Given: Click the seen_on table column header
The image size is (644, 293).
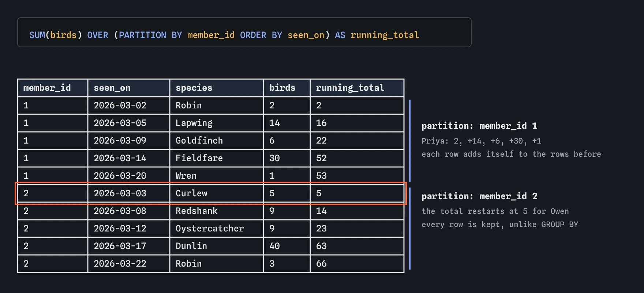Looking at the screenshot, I should click(129, 88).
